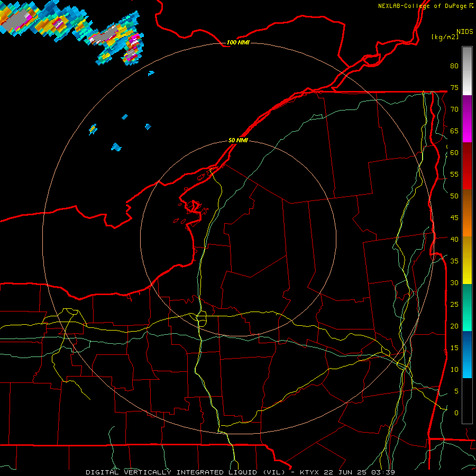Click the yellow segment of color bar
Image resolution: width=476 pixels, height=476 pixels.
[467, 260]
